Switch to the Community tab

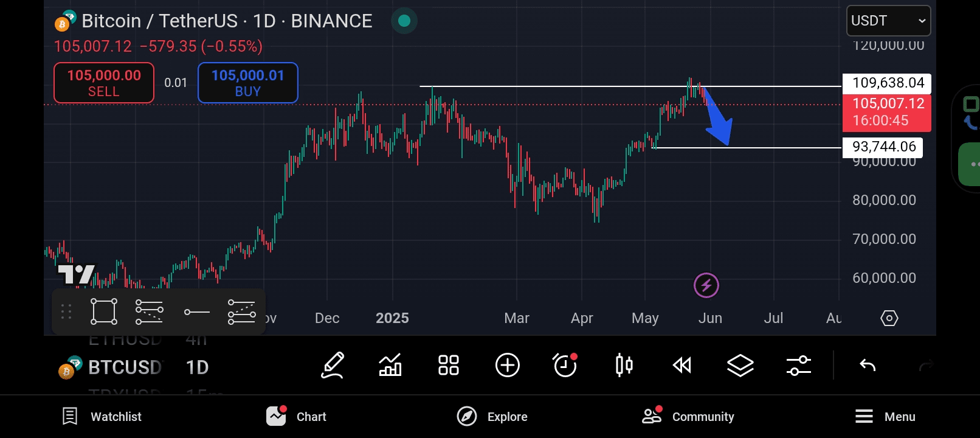688,417
